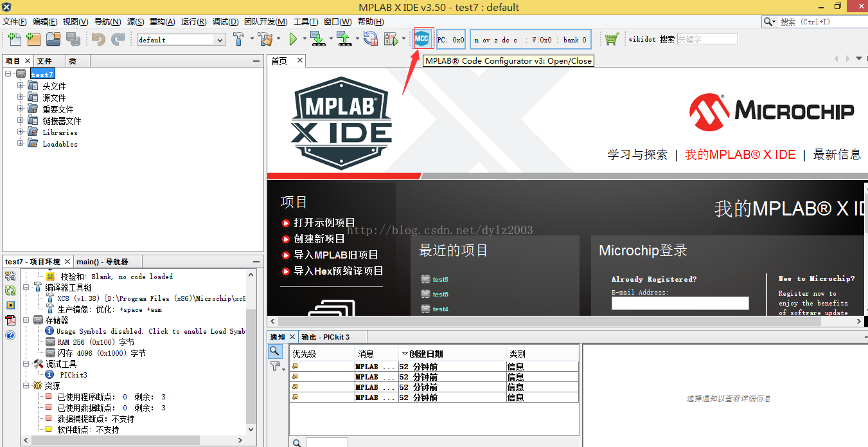Close the 首页 tab
This screenshot has width=868, height=447.
click(x=299, y=61)
